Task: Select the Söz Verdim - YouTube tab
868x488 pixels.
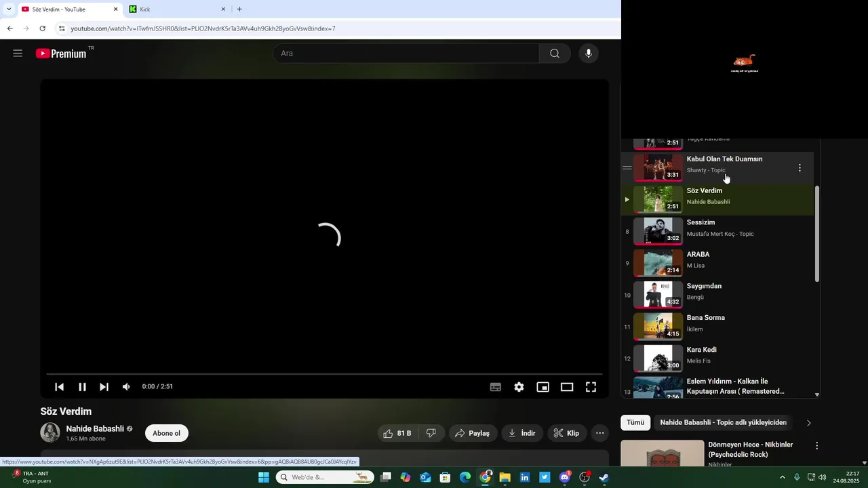Action: (x=69, y=9)
